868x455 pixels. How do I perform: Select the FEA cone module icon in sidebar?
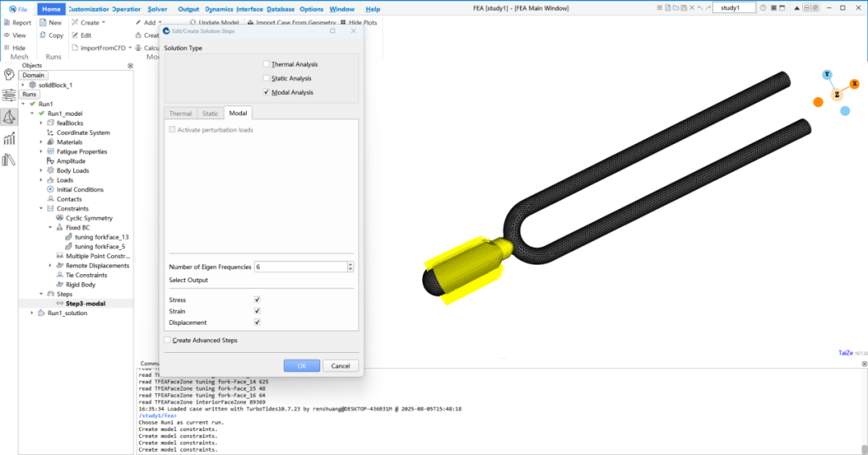[x=9, y=117]
